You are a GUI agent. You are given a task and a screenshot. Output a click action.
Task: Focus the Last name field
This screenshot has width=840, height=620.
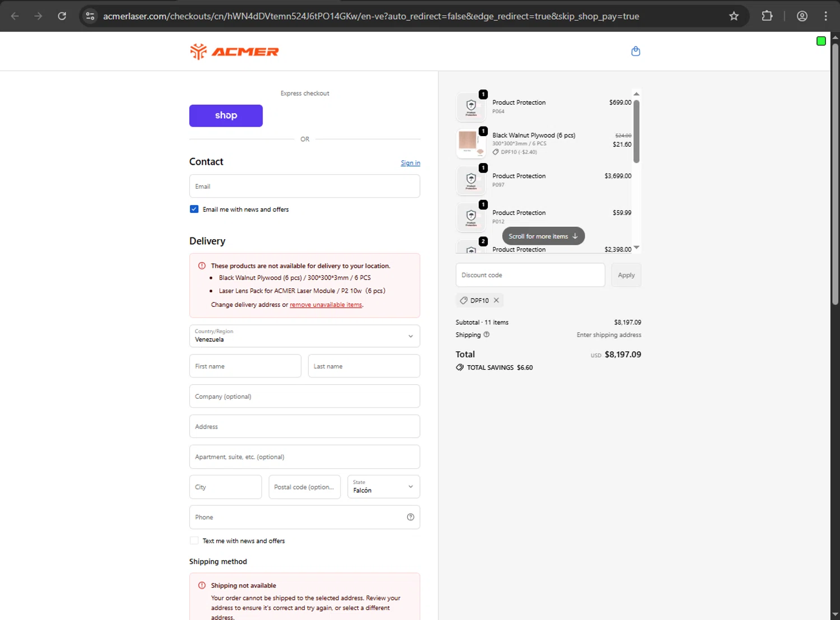click(x=364, y=366)
